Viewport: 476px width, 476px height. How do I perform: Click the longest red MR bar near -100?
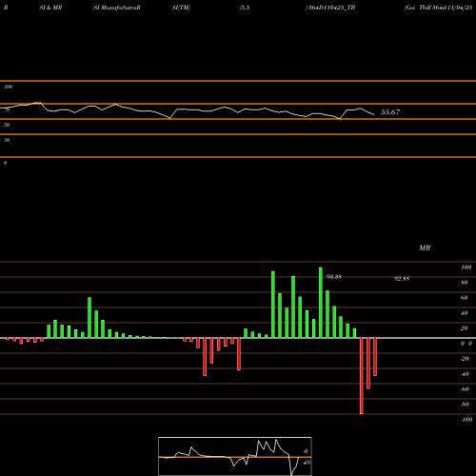tap(362, 376)
